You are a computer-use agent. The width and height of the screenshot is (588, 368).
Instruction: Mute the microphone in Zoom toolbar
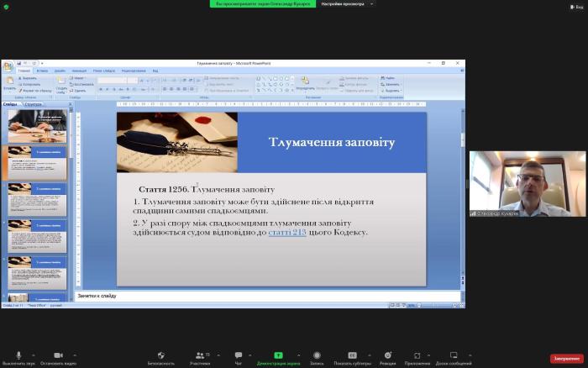click(x=18, y=356)
